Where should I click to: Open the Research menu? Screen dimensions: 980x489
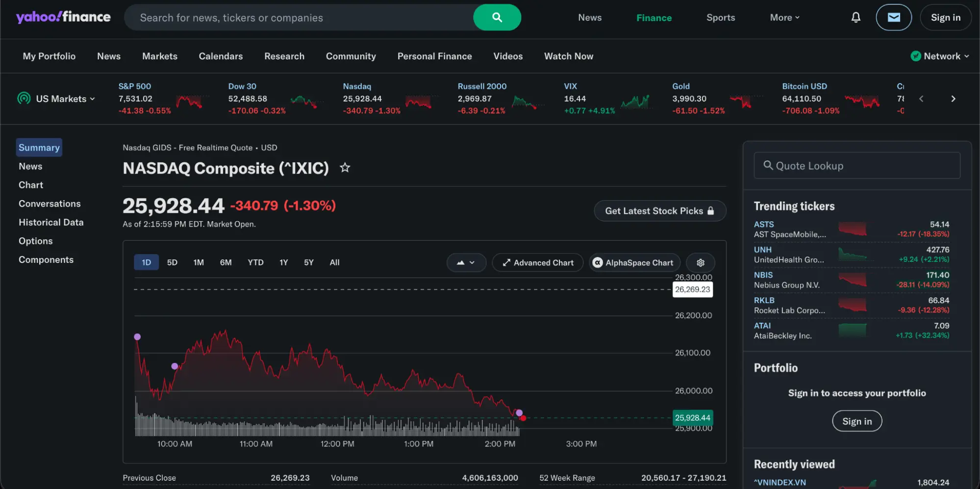coord(284,56)
